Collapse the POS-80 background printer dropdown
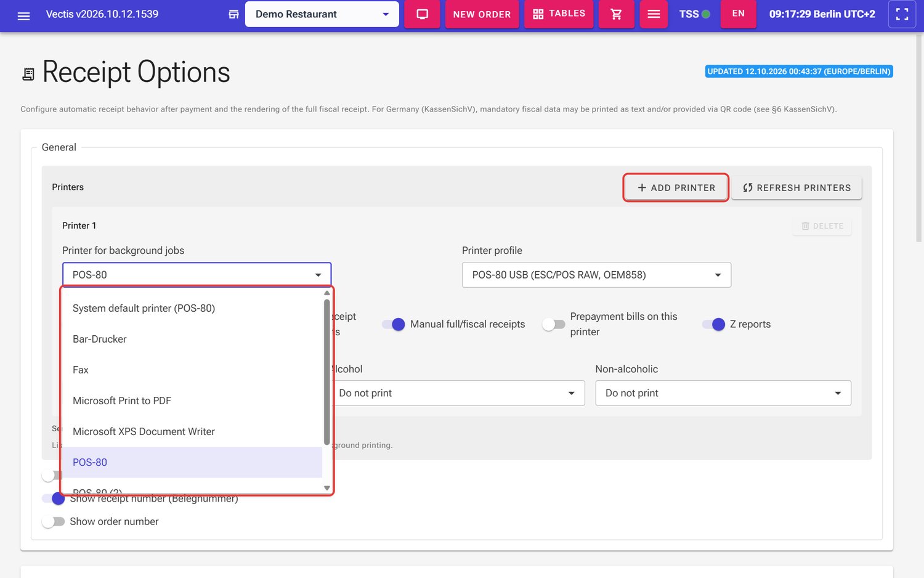This screenshot has width=924, height=578. (197, 275)
